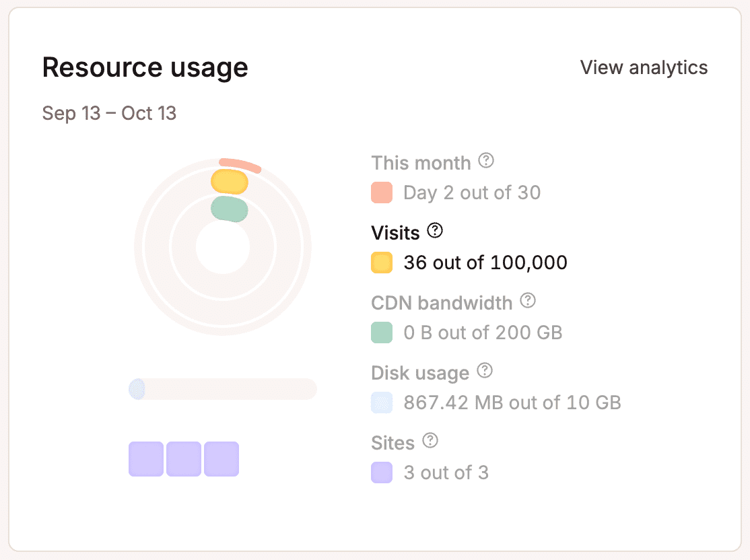Click the help icon next to Sites
750x560 pixels.
(x=430, y=442)
